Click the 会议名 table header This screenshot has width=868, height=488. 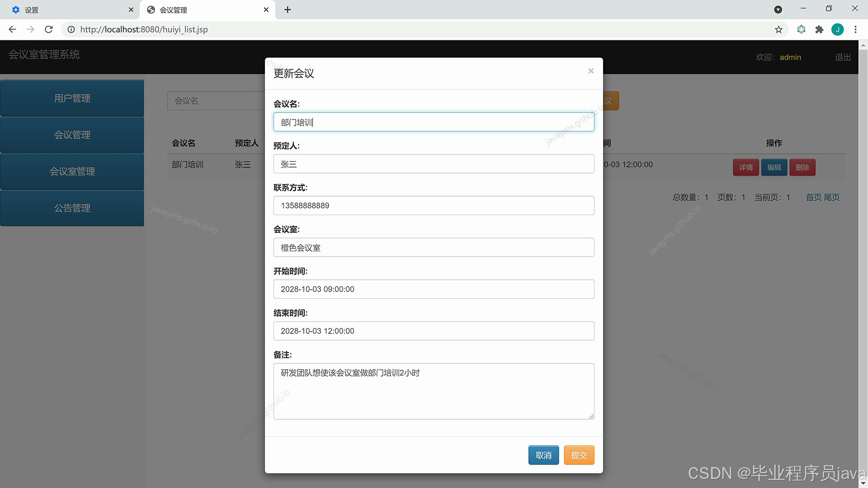point(183,143)
